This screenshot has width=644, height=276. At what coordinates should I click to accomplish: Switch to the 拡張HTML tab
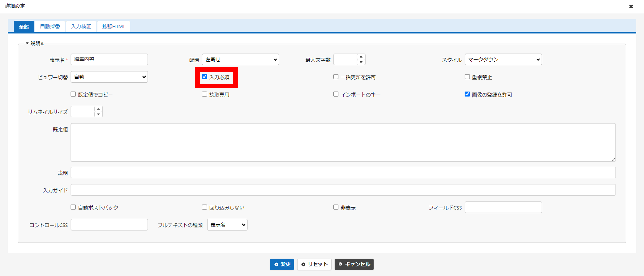point(114,26)
